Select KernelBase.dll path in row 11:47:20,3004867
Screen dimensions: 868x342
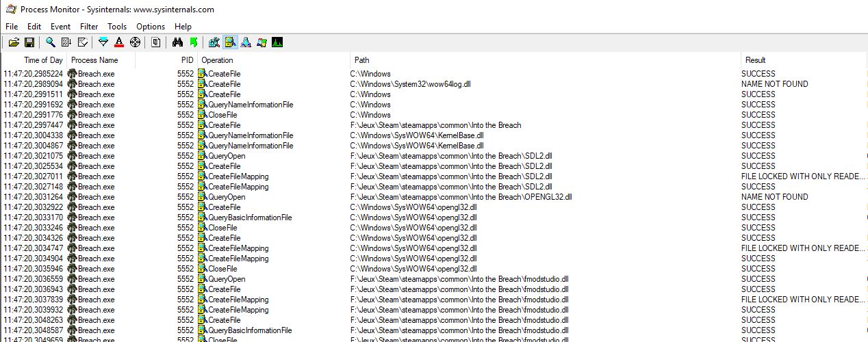pos(417,146)
